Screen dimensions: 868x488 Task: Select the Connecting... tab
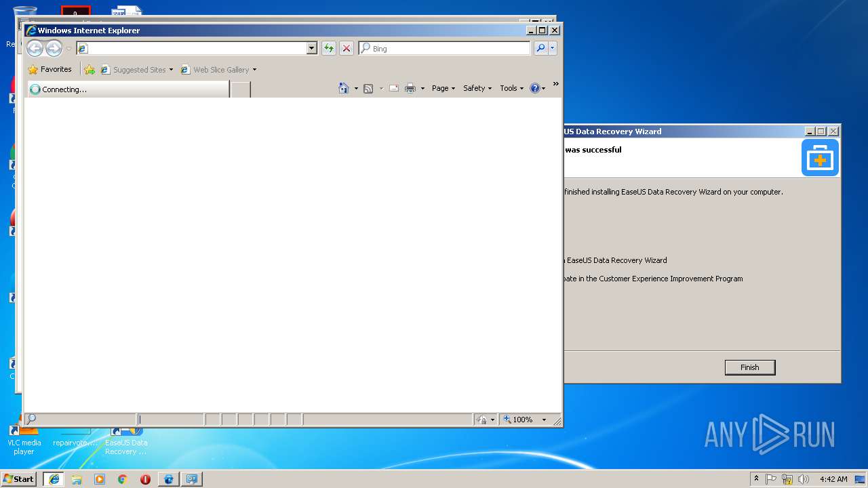click(127, 89)
